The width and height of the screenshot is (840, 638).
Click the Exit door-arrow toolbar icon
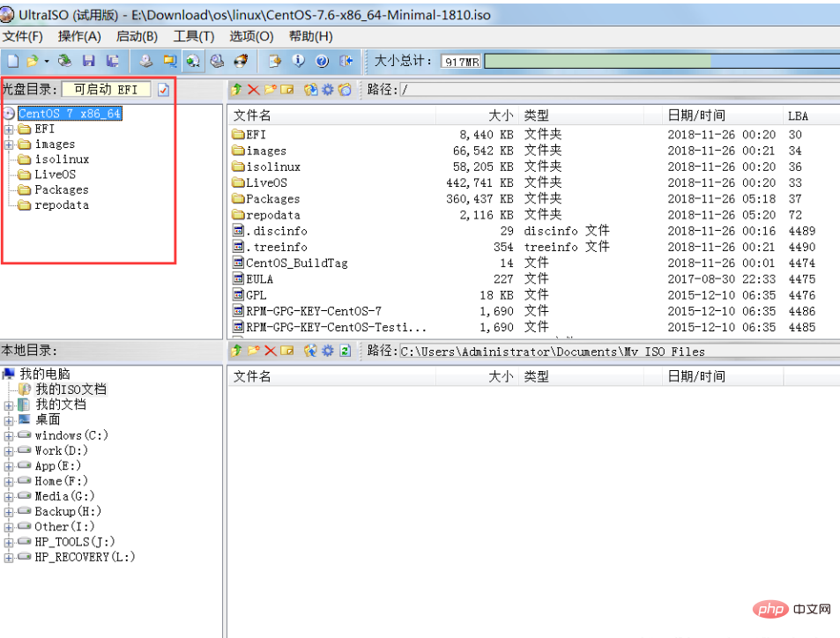[x=346, y=61]
